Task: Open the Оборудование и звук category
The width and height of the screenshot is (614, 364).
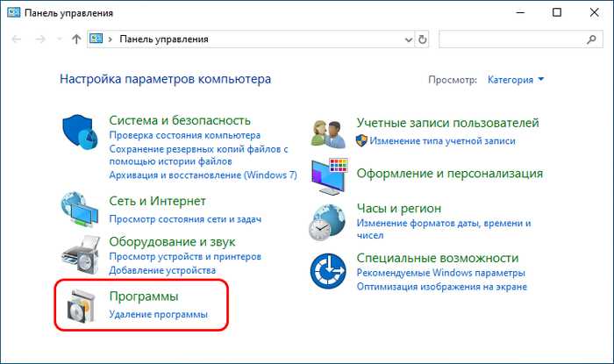Action: (x=172, y=241)
